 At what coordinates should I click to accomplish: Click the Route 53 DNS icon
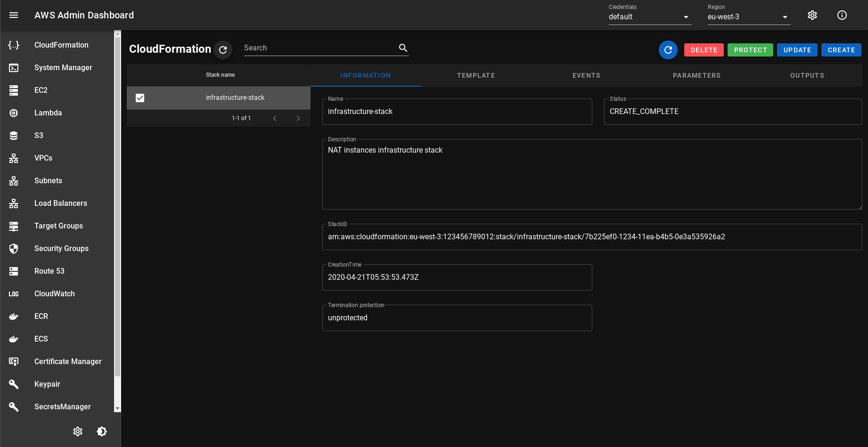pyautogui.click(x=14, y=271)
